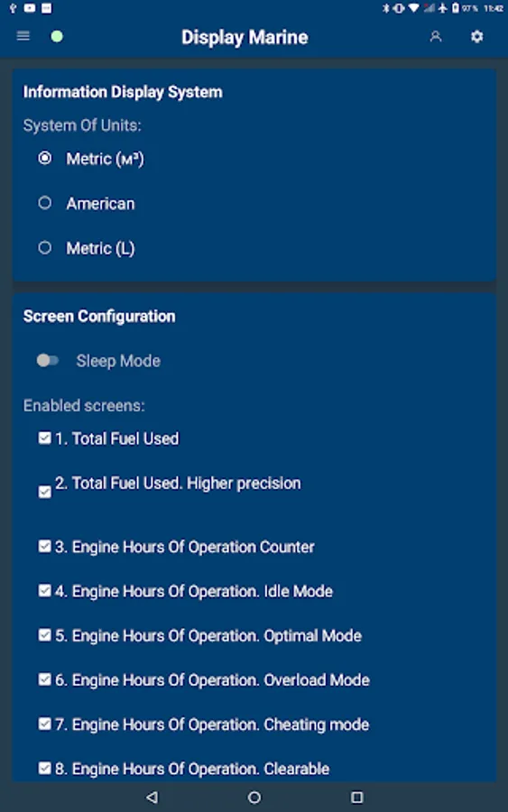508x812 pixels.
Task: Open the user profile icon
Action: (436, 36)
